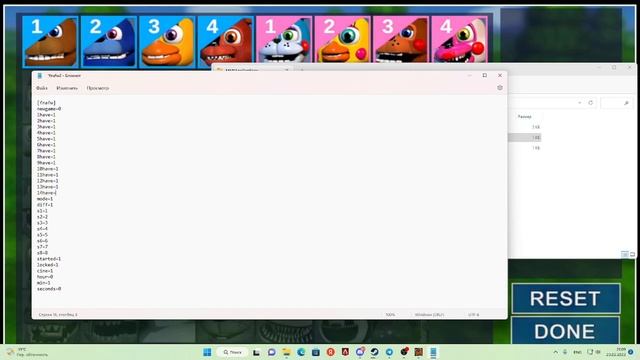Place cursor on the diff=1 line
The height and width of the screenshot is (360, 640).
coord(45,205)
